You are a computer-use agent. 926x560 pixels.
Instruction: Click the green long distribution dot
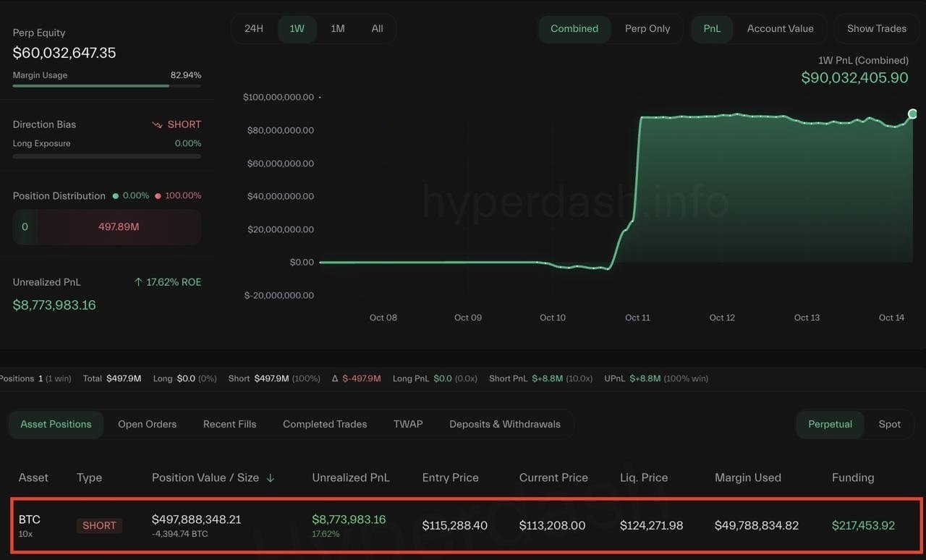tap(115, 196)
